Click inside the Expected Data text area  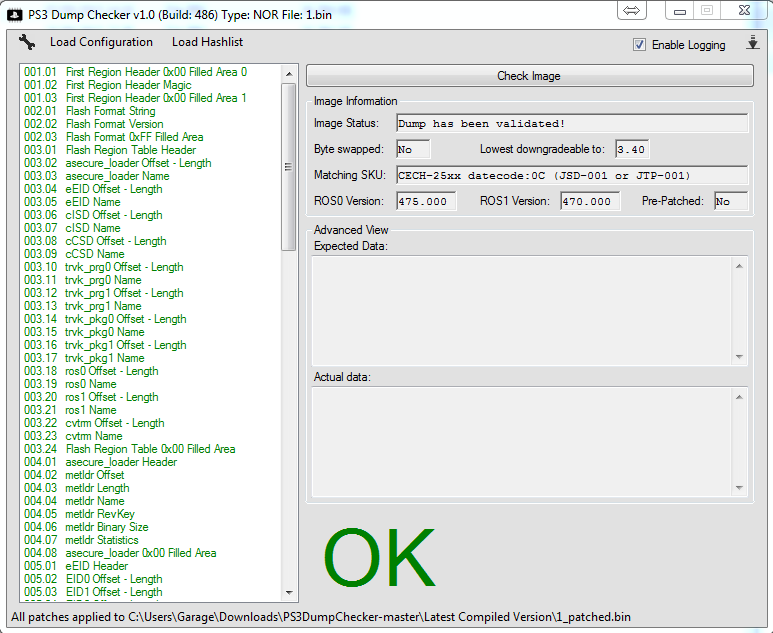point(523,311)
